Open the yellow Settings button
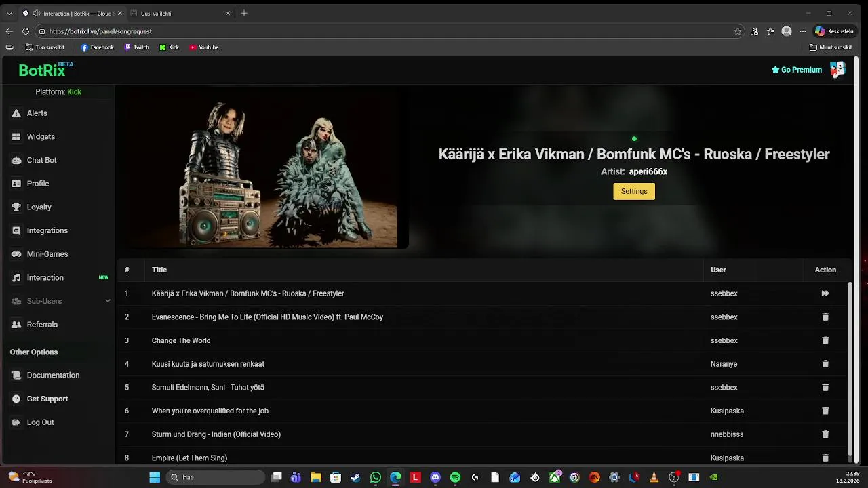The width and height of the screenshot is (868, 488). tap(634, 191)
